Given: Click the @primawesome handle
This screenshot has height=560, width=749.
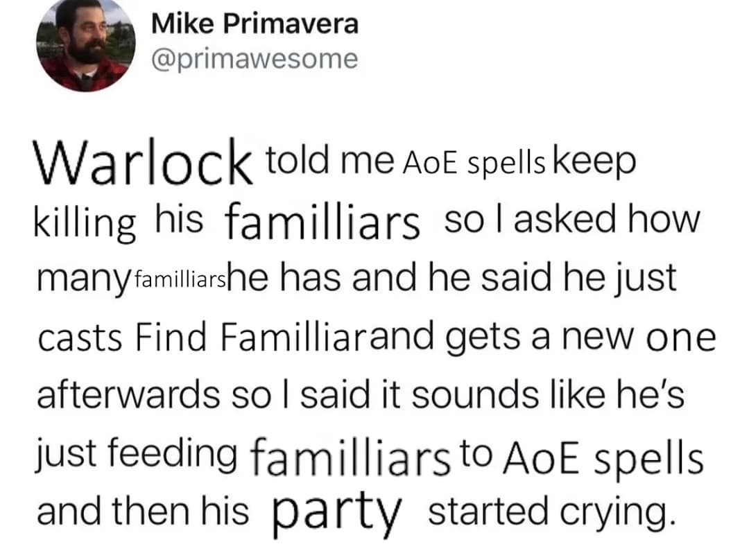Looking at the screenshot, I should (255, 59).
